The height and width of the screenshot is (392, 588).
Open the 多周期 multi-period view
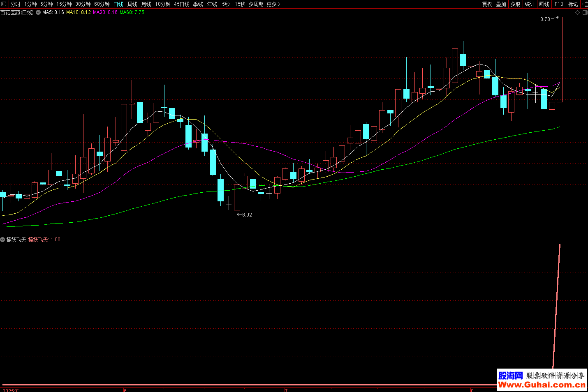coord(256,4)
